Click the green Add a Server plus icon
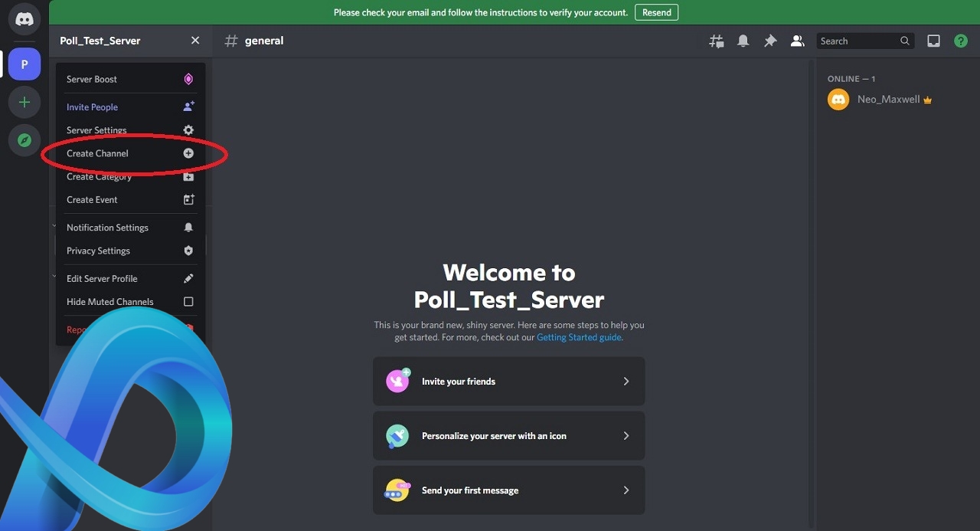 [x=24, y=102]
